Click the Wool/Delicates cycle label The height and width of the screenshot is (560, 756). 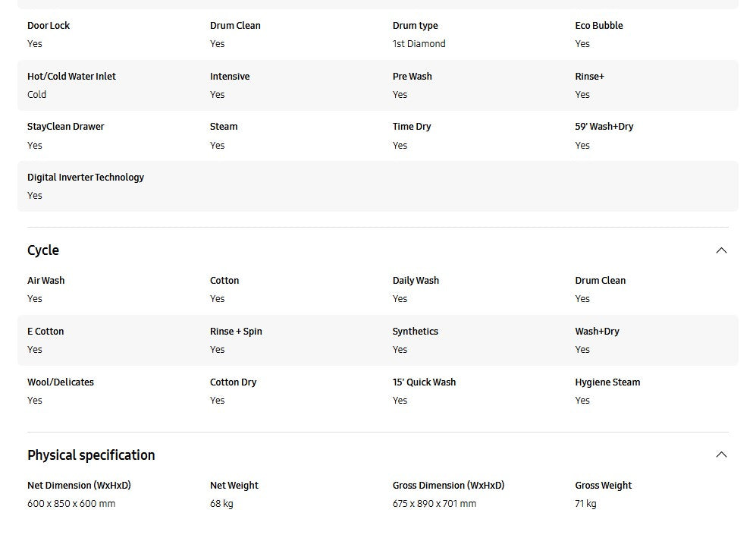(x=61, y=382)
